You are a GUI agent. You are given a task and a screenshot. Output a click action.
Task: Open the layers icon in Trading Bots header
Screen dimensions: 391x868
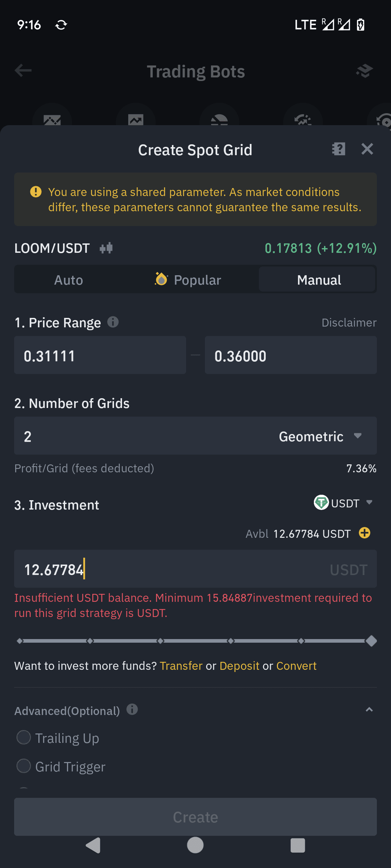pyautogui.click(x=365, y=71)
